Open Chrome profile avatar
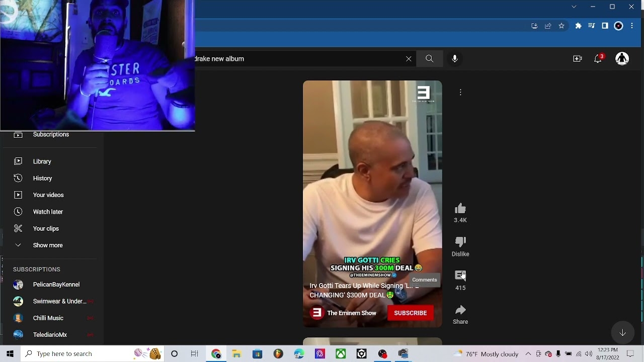Image resolution: width=644 pixels, height=362 pixels. [619, 26]
